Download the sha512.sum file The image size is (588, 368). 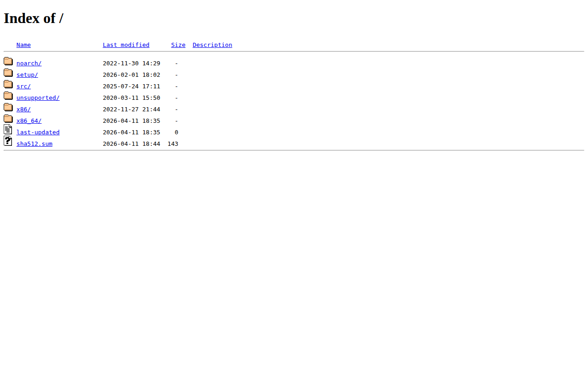(34, 144)
